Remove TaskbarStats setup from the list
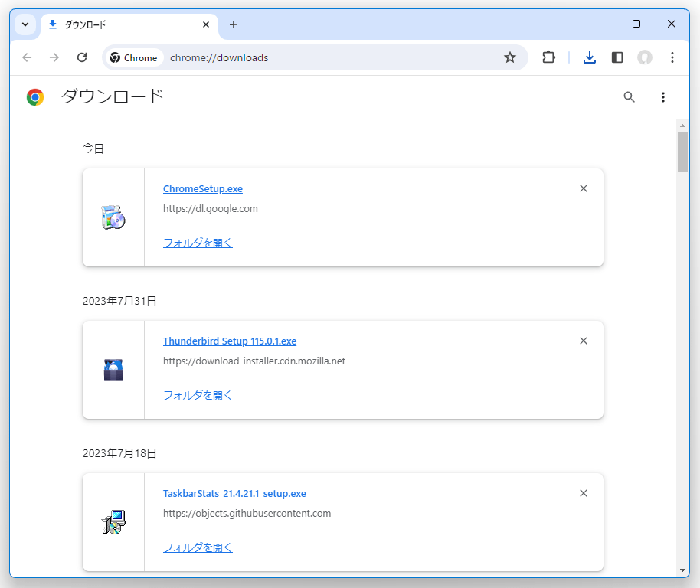700x588 pixels. click(584, 493)
